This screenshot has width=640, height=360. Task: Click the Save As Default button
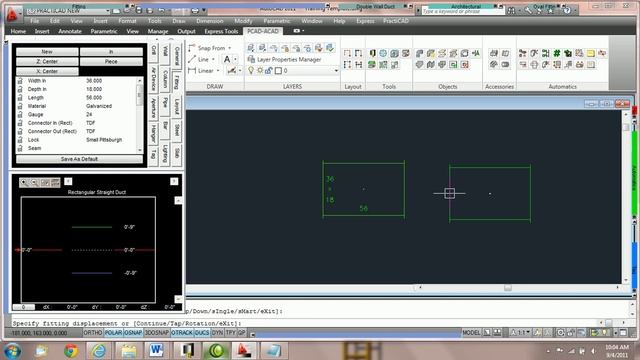click(79, 159)
